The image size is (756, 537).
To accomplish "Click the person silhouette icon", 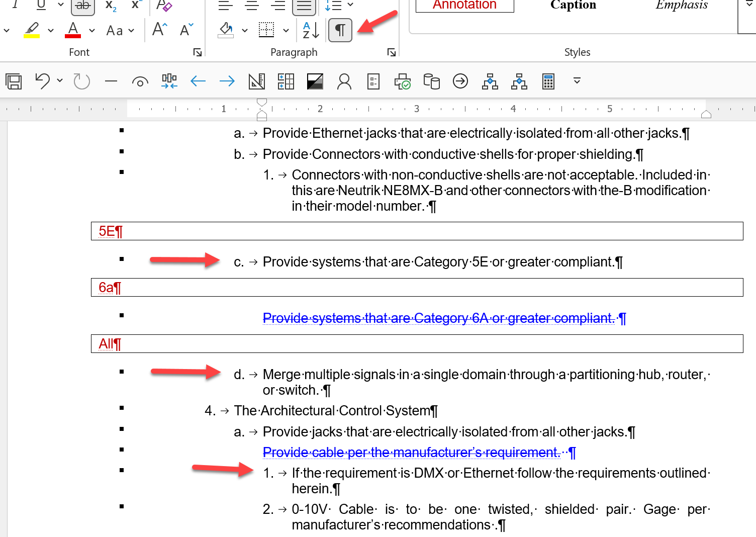I will click(x=344, y=81).
